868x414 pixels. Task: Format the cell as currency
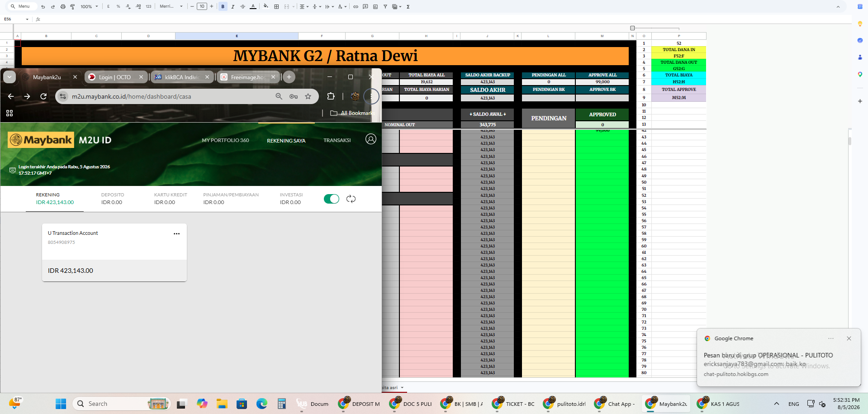[x=109, y=7]
